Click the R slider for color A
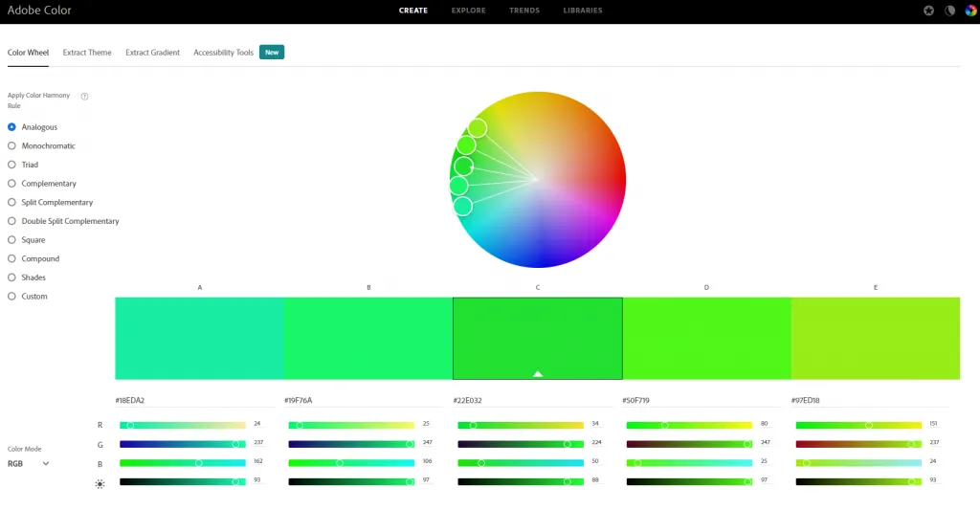Image resolution: width=980 pixels, height=510 pixels. 183,425
